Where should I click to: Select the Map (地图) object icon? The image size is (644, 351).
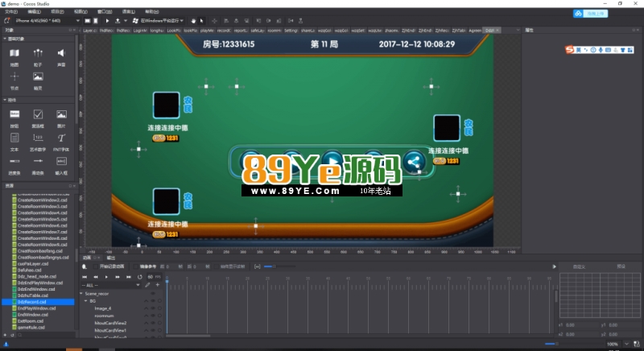coord(14,53)
